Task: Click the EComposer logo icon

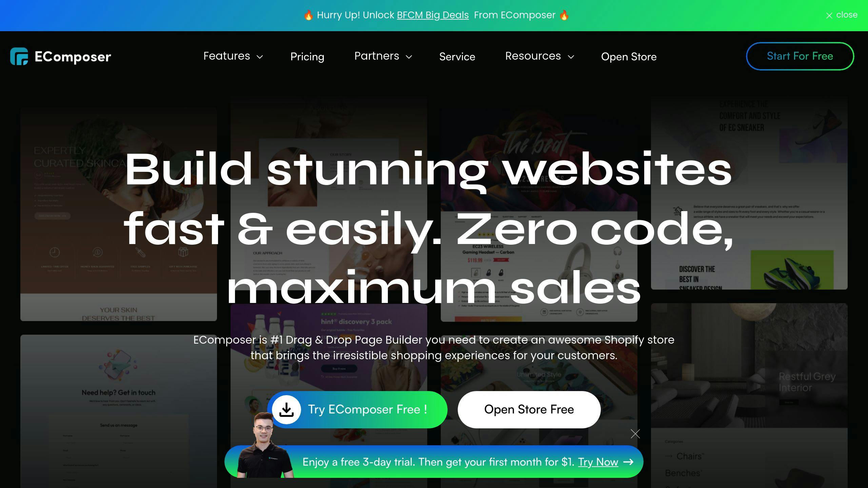Action: click(x=20, y=56)
